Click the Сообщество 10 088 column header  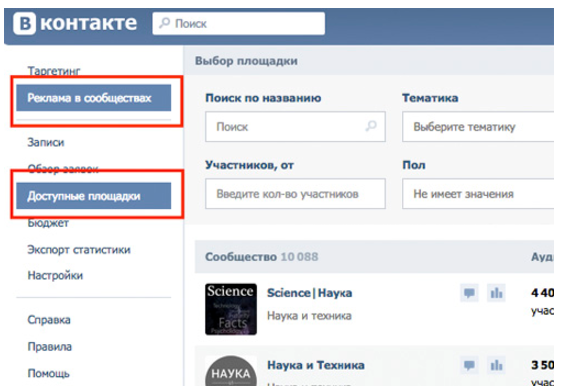click(x=262, y=257)
